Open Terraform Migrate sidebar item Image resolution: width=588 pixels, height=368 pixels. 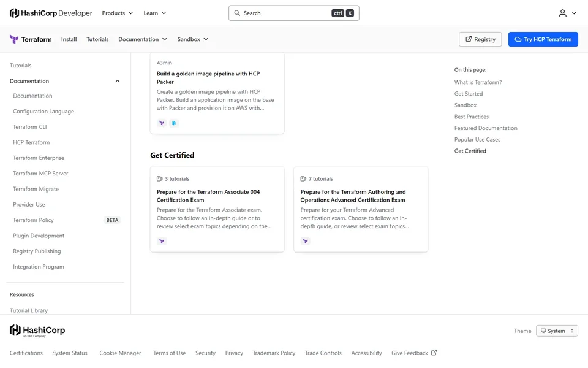[36, 189]
